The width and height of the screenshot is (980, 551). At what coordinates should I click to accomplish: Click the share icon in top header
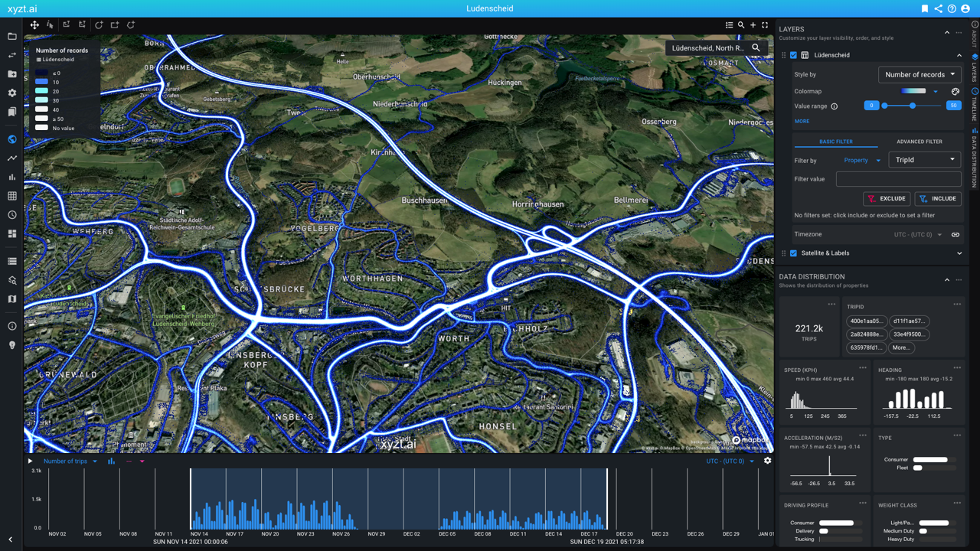939,8
